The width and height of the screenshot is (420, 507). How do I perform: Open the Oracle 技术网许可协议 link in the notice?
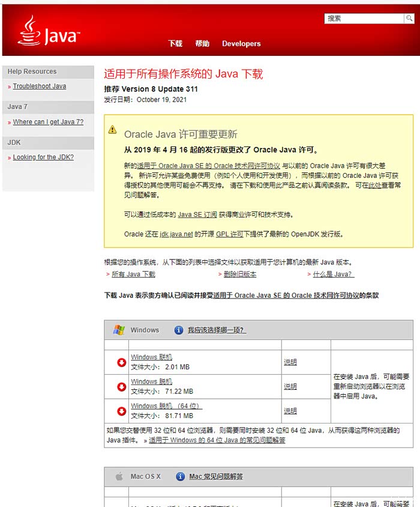point(208,166)
